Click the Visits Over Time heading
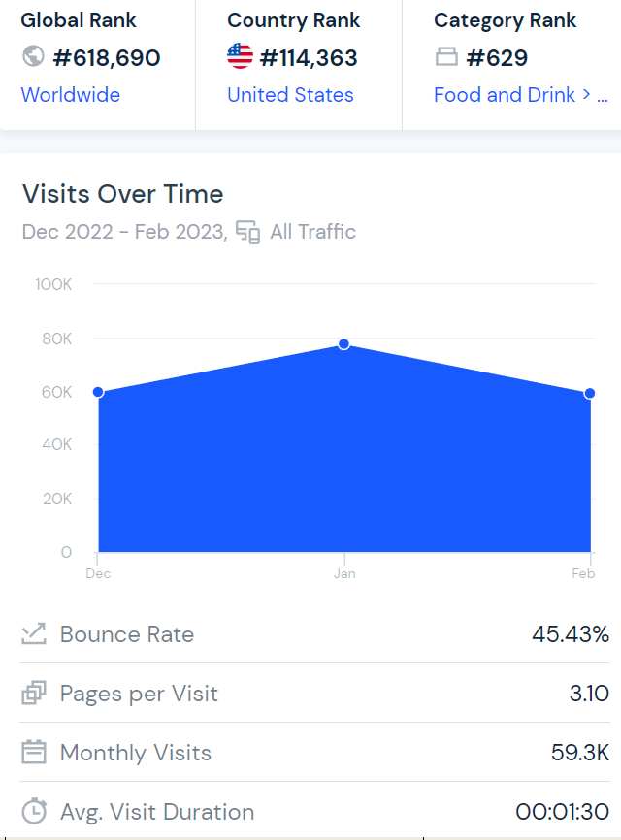 123,194
